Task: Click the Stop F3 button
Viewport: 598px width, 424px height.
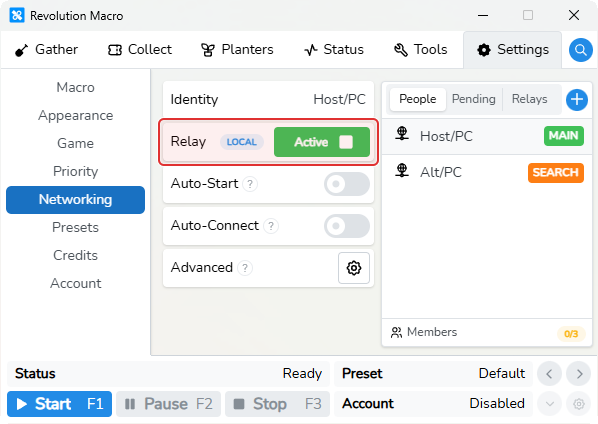Action: [277, 404]
